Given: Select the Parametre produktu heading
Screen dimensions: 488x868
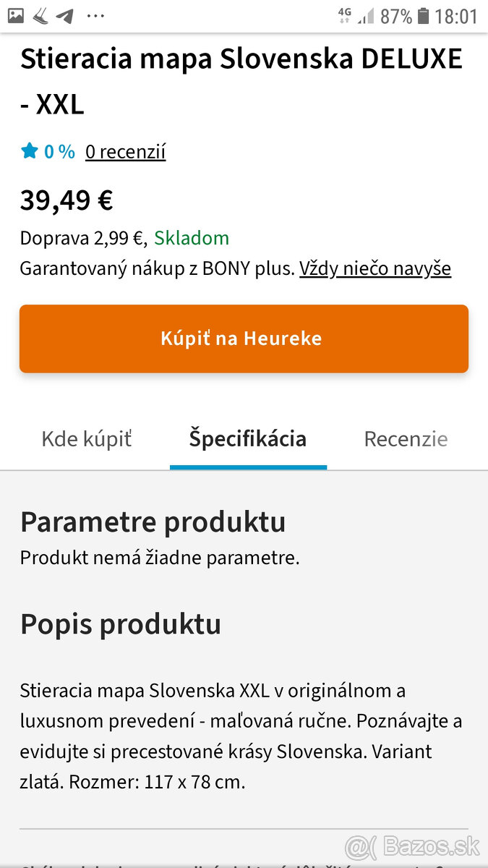Looking at the screenshot, I should click(153, 522).
